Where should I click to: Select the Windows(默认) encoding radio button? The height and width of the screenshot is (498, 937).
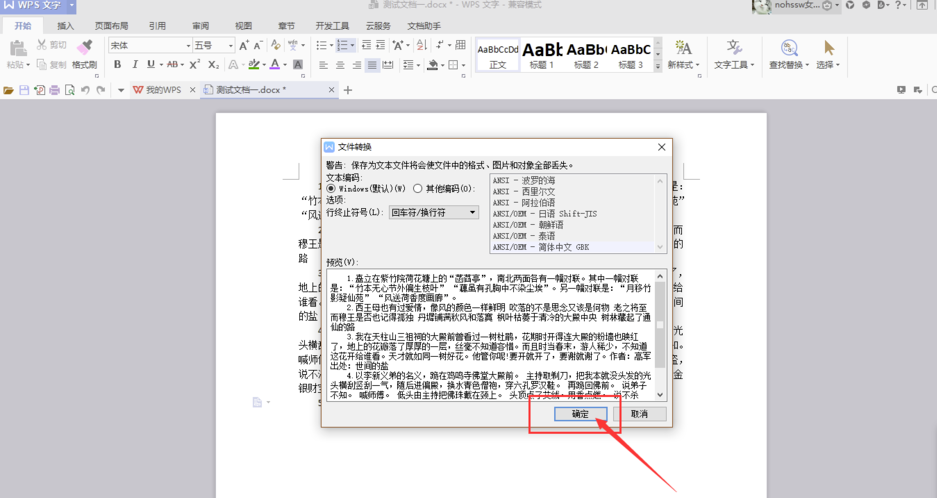332,188
